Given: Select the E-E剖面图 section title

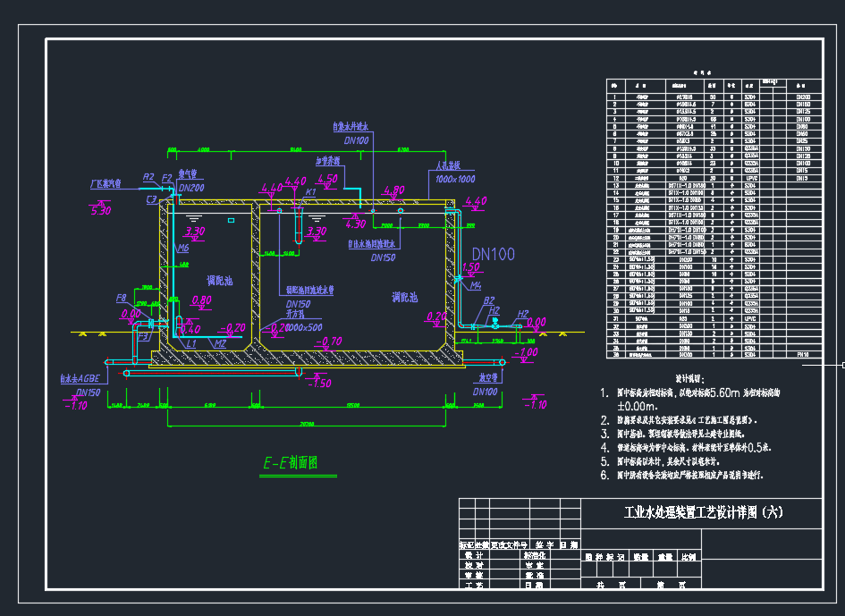Looking at the screenshot, I should (291, 462).
